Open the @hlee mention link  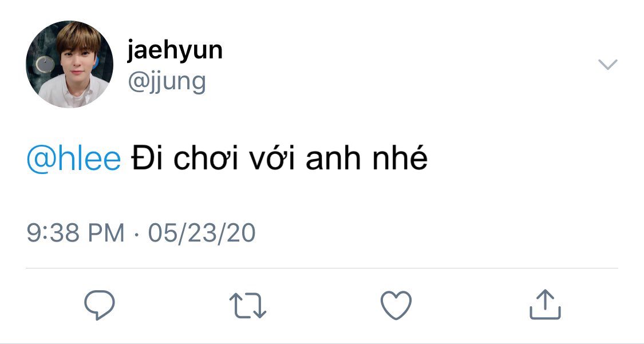coord(74,159)
